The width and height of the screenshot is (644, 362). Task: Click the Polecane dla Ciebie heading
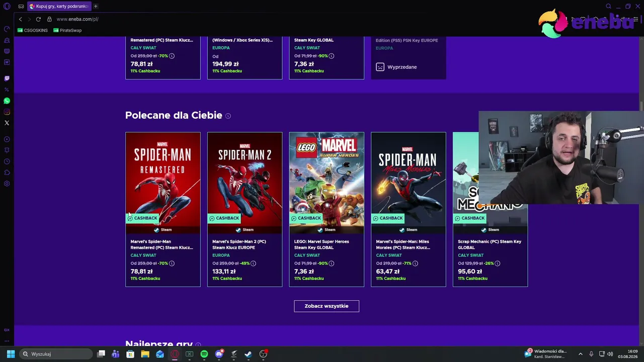coord(174,115)
